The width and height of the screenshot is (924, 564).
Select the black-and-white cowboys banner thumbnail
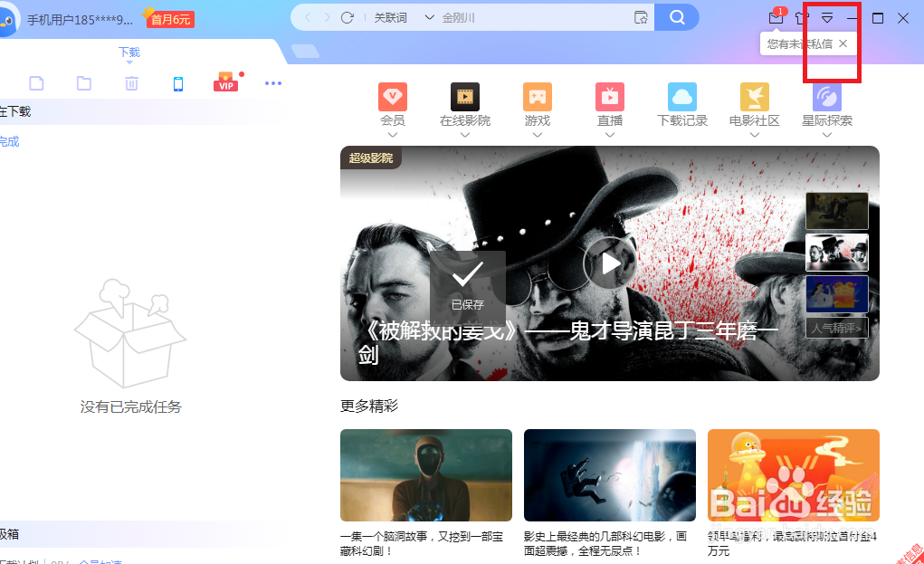click(837, 253)
